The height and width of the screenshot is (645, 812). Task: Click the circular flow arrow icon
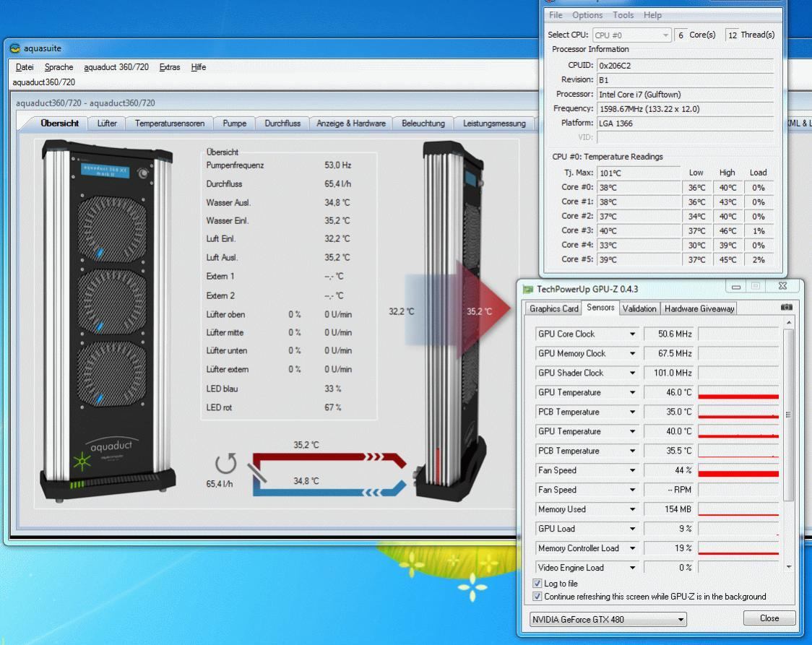[x=226, y=463]
